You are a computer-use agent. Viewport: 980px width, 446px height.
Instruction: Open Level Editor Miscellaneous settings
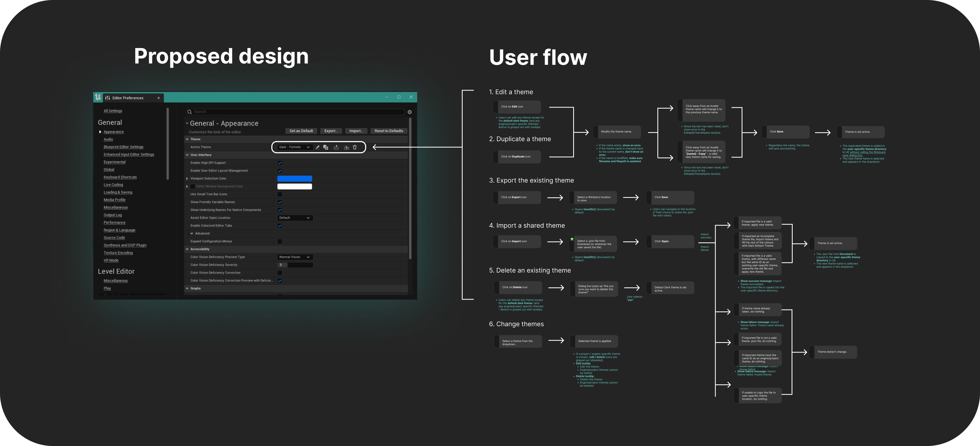(x=116, y=281)
